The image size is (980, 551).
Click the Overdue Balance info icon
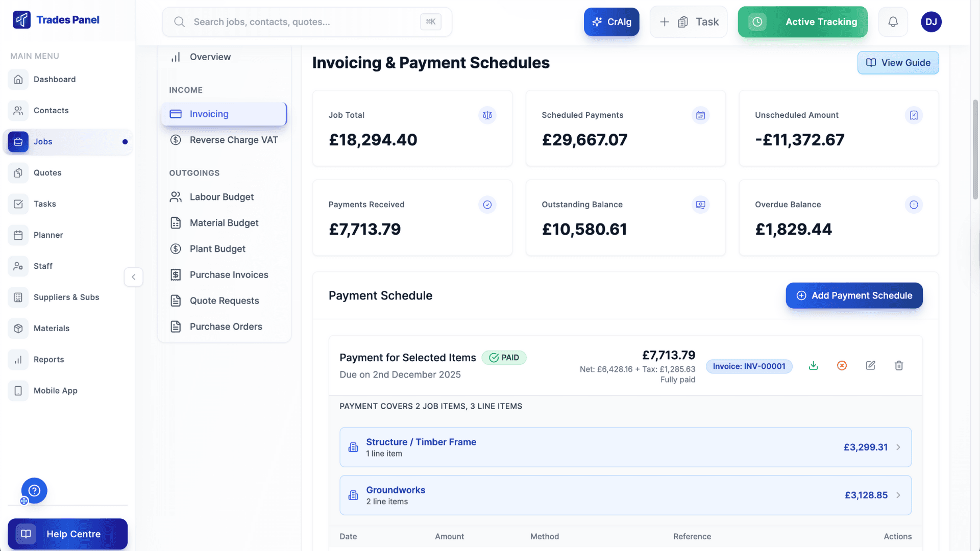914,205
